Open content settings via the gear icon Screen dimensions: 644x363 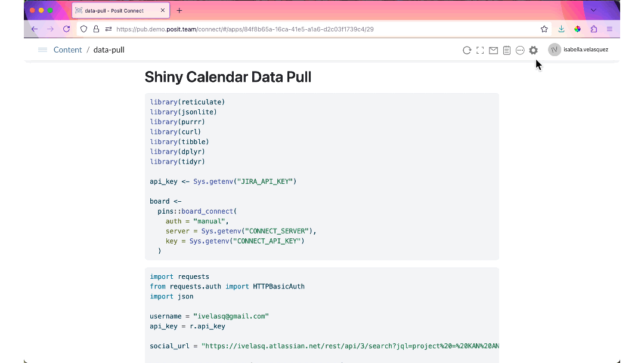533,50
